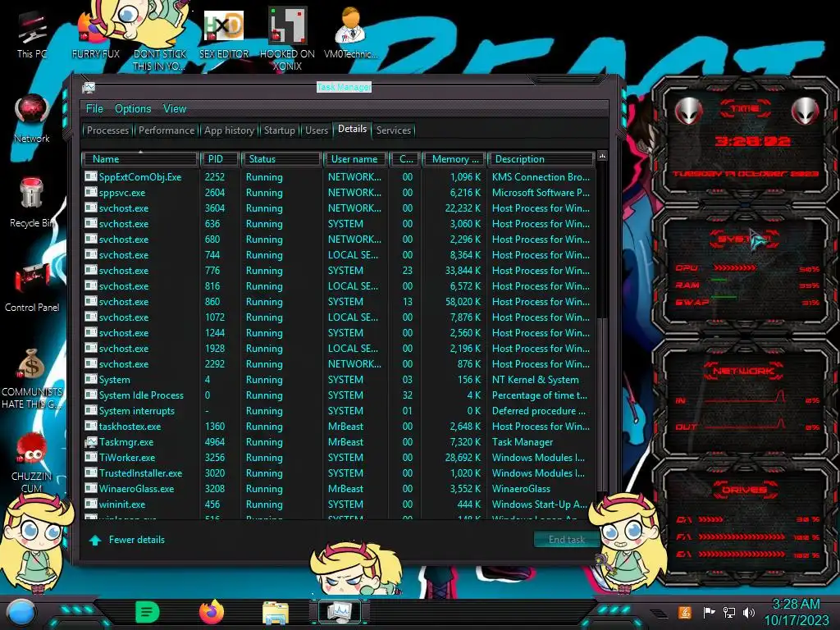This screenshot has height=630, width=840.
Task: Select the taskhostex.exe row
Action: click(x=339, y=427)
